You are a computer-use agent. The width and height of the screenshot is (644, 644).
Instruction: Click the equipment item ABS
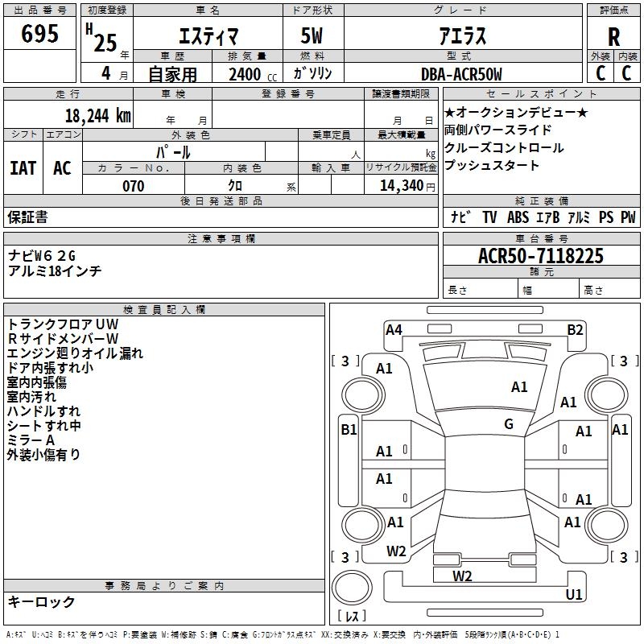pos(518,217)
